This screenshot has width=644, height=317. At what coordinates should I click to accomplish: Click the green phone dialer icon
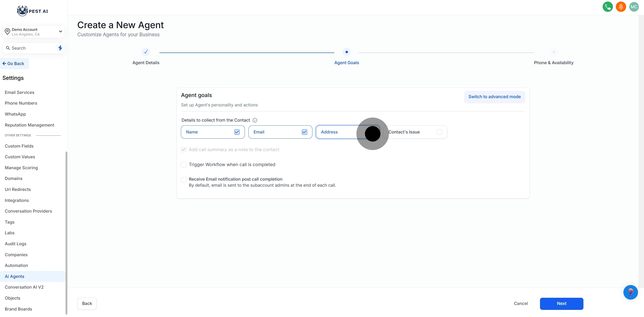[x=608, y=7]
